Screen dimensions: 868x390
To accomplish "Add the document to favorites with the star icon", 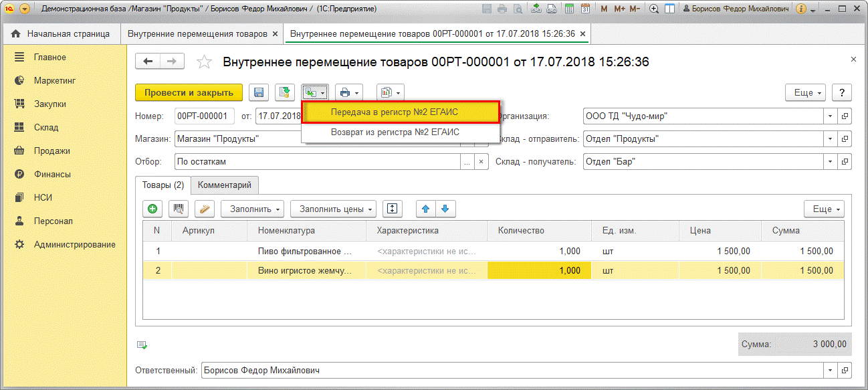I will pos(204,62).
